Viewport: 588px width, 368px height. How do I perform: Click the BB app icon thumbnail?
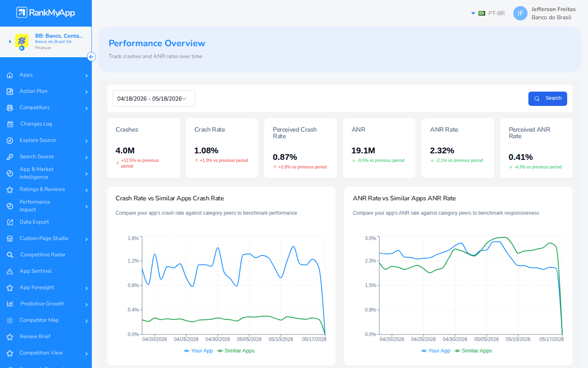pyautogui.click(x=22, y=41)
